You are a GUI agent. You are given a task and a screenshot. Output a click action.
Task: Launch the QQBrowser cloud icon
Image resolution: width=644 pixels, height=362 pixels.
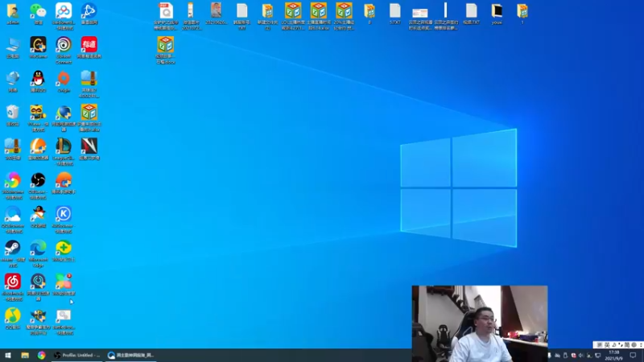pos(13,220)
